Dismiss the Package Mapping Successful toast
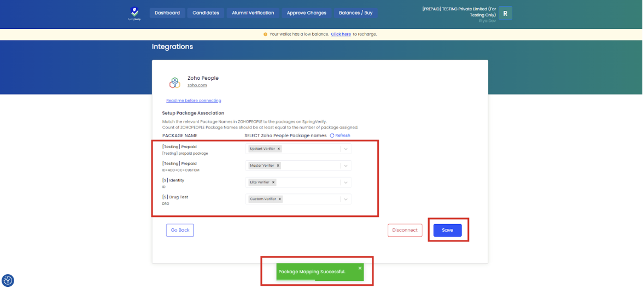Viewport: 644px width, 294px height. 360,268
